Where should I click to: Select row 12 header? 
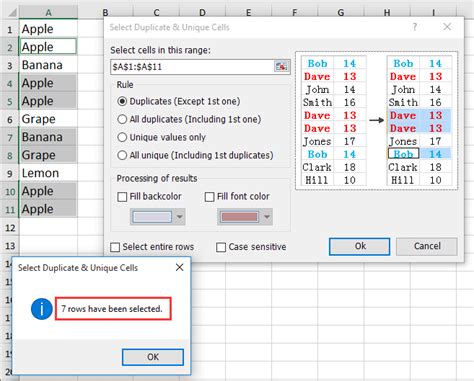tap(10, 228)
